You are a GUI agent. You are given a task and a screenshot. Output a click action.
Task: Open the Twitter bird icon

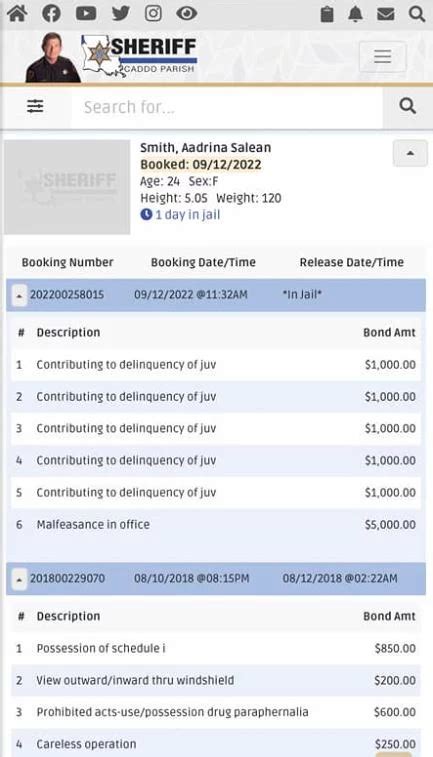pyautogui.click(x=121, y=13)
